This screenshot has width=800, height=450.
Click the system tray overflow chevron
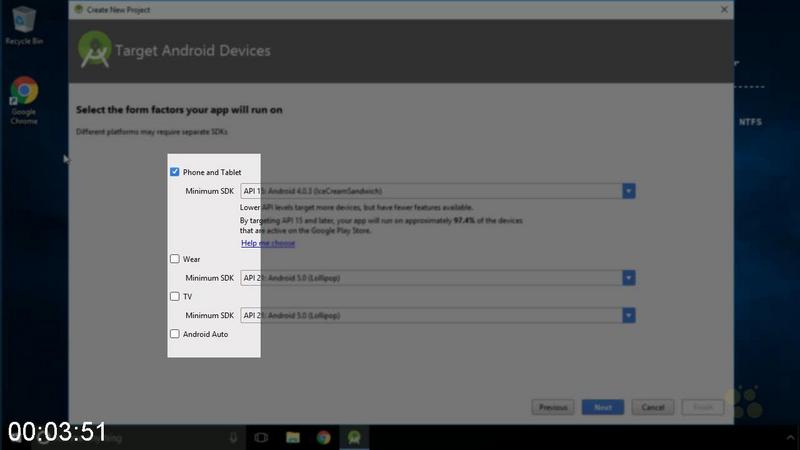pyautogui.click(x=790, y=437)
